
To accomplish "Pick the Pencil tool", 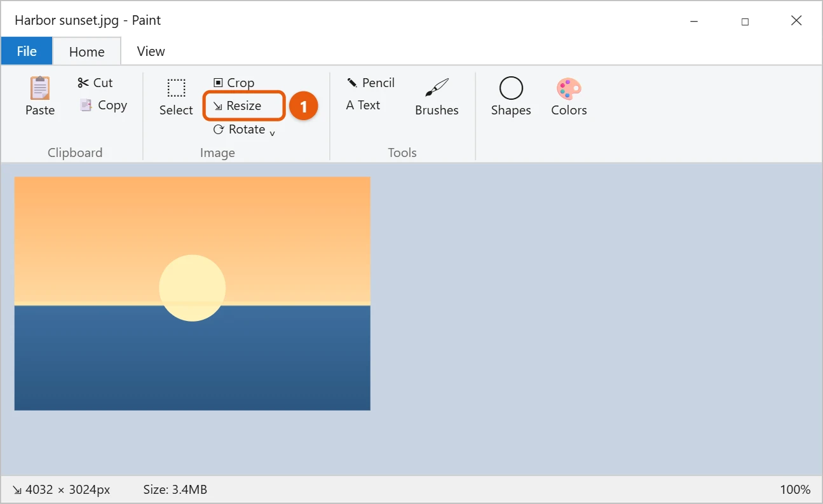I will pos(371,83).
